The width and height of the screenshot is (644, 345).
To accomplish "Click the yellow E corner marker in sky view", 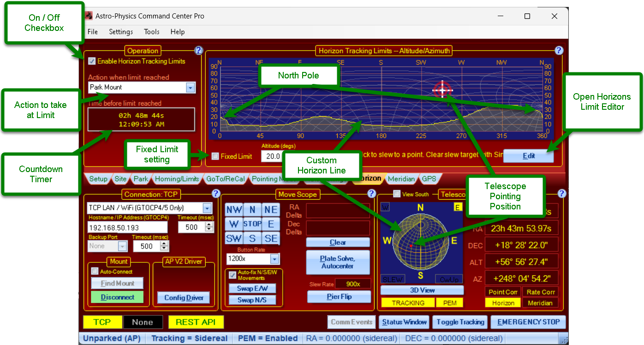I will pos(458,208).
